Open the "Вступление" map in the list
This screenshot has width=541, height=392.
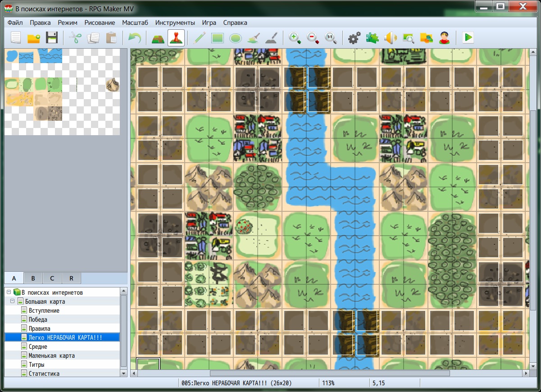pyautogui.click(x=44, y=310)
